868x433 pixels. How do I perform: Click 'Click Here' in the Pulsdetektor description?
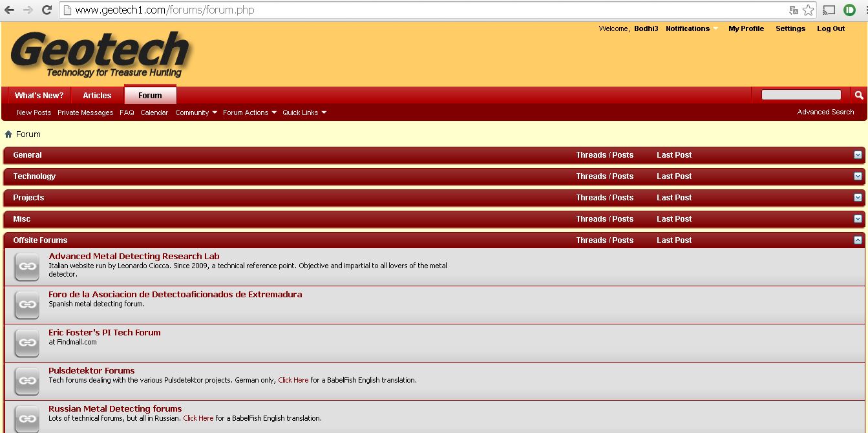(293, 380)
